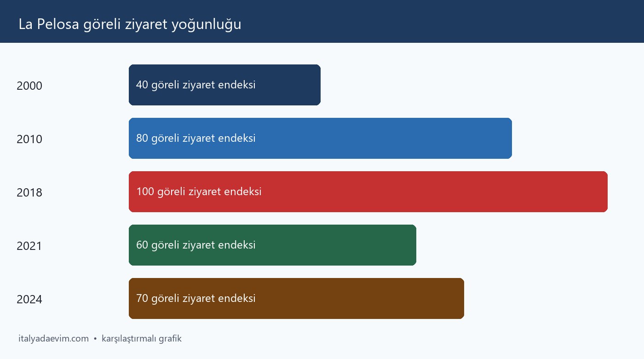Viewport: 644px width, 359px height.
Task: Click the 2024 year label
Action: tap(29, 300)
